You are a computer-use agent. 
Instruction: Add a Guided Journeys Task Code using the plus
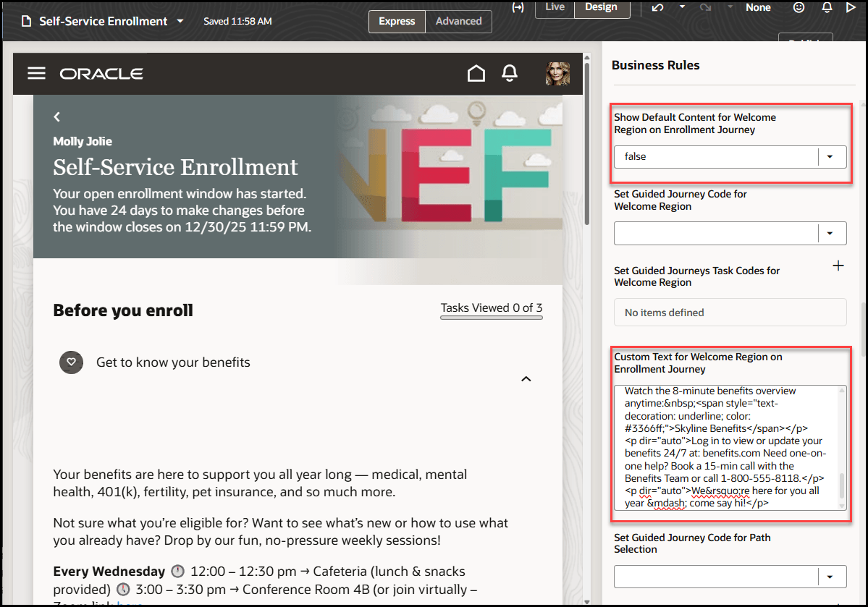pos(838,265)
